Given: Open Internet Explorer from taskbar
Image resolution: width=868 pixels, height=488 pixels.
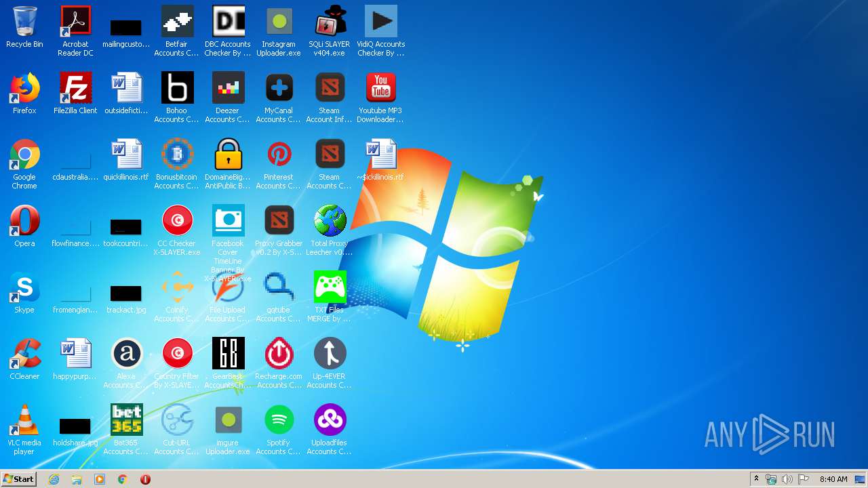Looking at the screenshot, I should [x=54, y=479].
